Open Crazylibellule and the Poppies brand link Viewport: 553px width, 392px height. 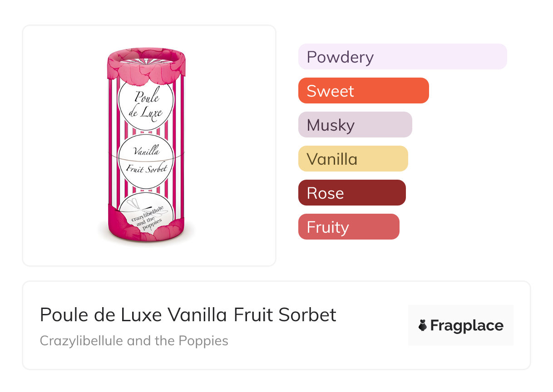tap(134, 340)
